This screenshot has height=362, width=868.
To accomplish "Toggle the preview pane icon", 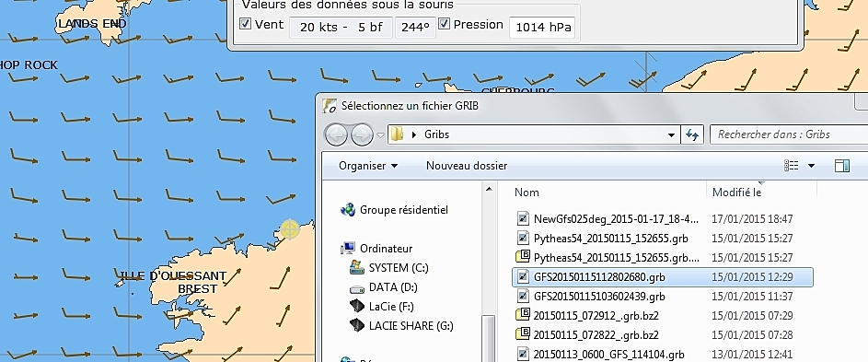I will point(842,165).
